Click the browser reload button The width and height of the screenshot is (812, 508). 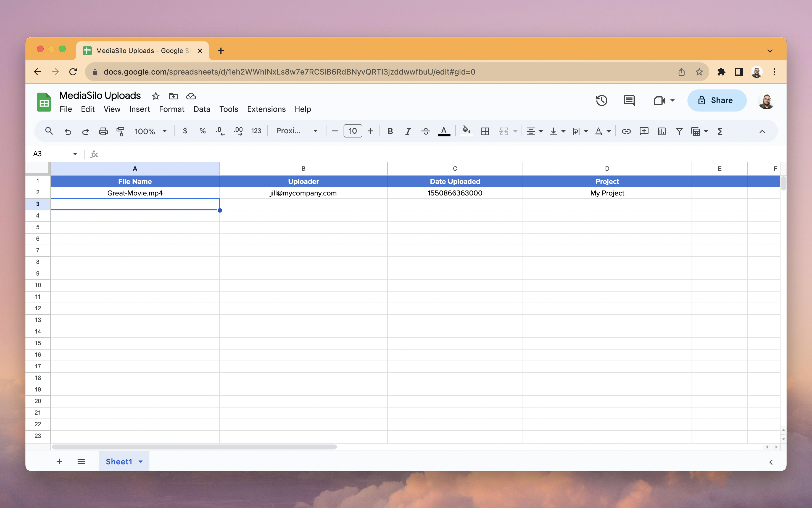click(x=73, y=72)
